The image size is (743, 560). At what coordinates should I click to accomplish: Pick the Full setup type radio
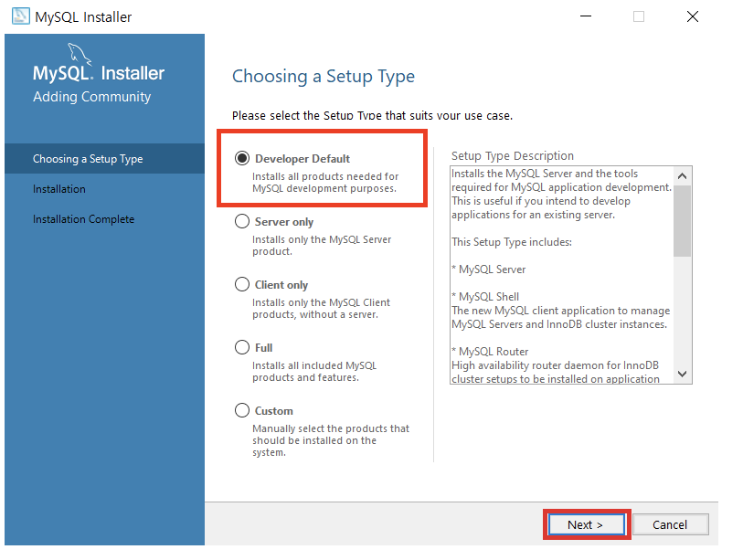coord(242,347)
